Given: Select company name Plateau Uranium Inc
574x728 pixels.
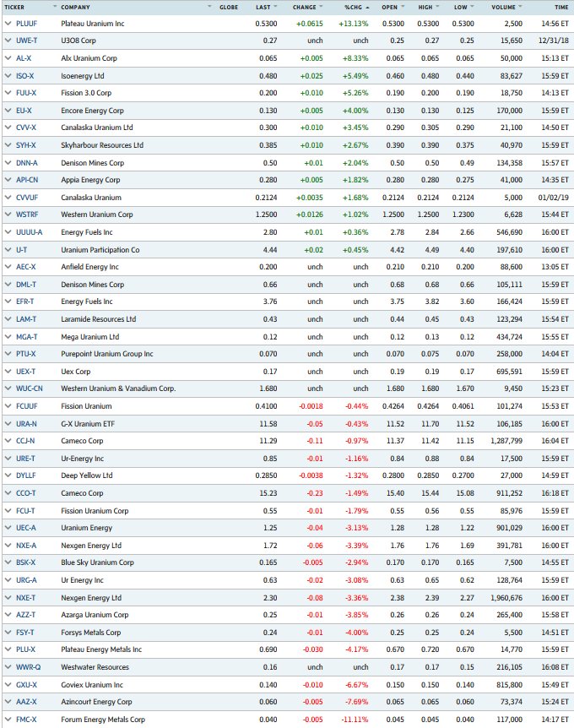Looking at the screenshot, I should point(93,23).
